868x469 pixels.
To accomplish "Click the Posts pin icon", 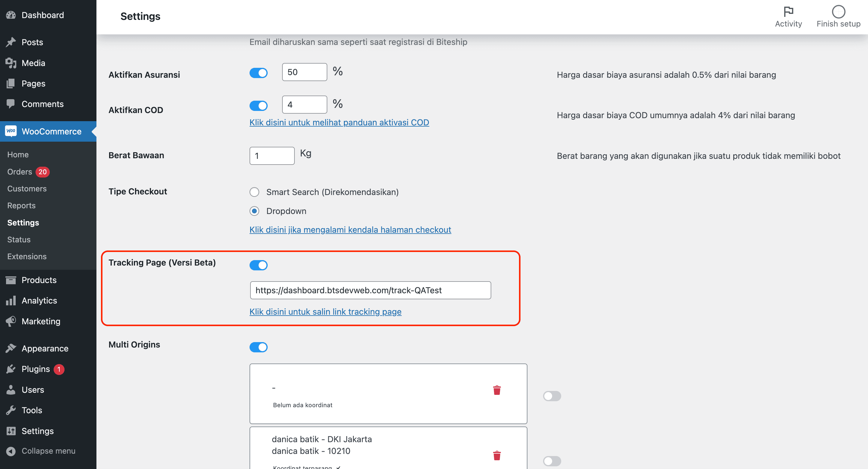I will (11, 42).
